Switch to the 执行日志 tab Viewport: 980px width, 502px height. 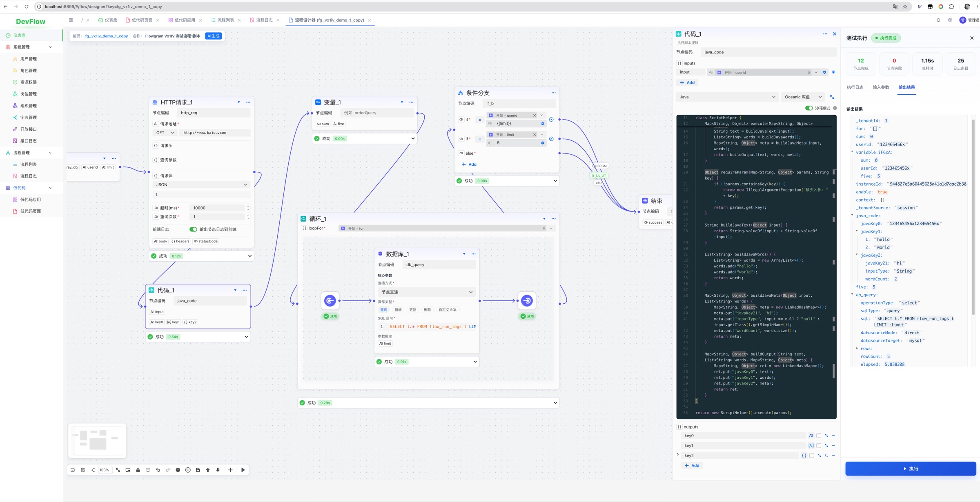coord(855,87)
